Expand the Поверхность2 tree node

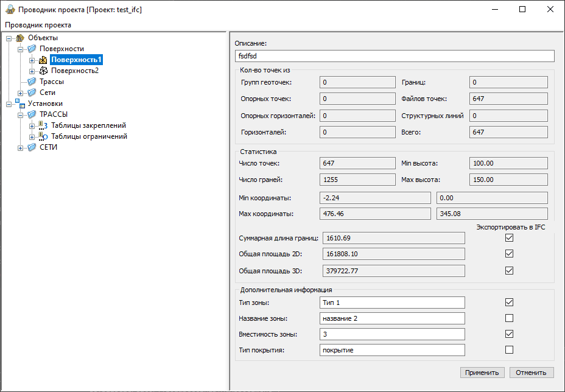pyautogui.click(x=32, y=71)
